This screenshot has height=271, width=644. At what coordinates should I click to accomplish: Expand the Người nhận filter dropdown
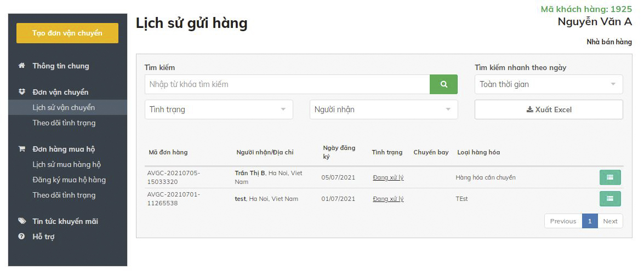(383, 109)
